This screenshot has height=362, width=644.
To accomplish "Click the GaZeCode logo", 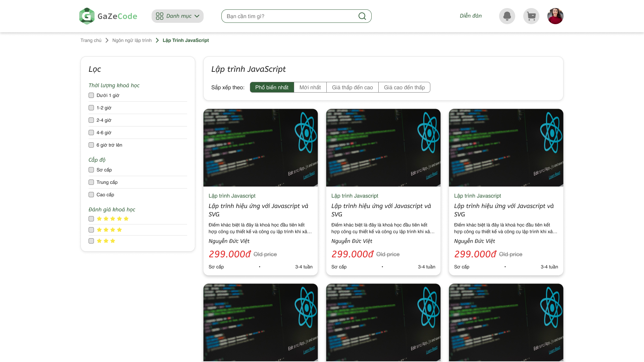I will (x=108, y=16).
